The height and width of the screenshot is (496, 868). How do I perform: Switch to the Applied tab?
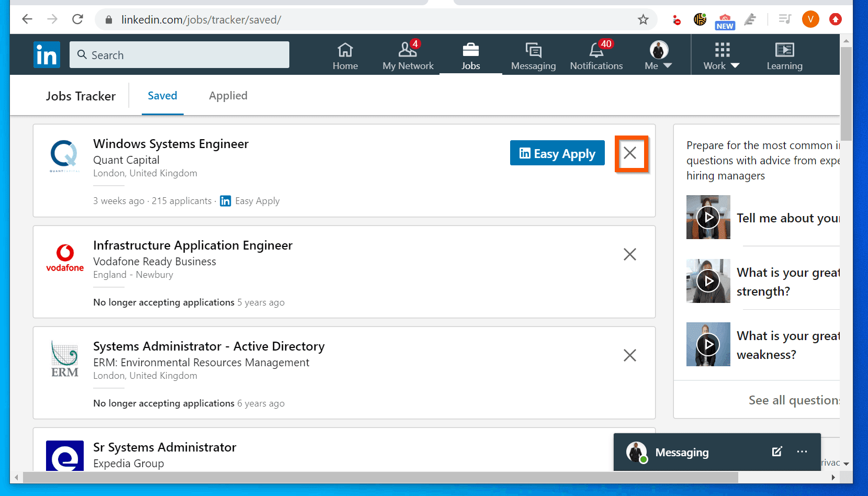coord(228,96)
